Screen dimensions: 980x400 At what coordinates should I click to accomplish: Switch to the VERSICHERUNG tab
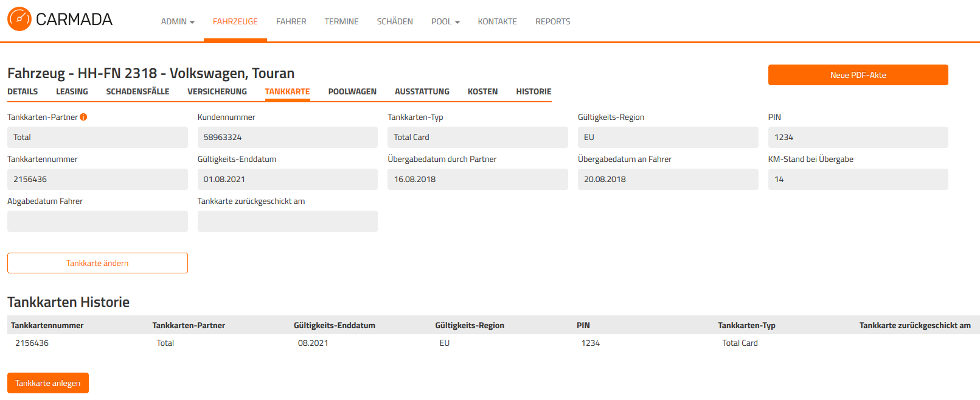click(x=217, y=91)
